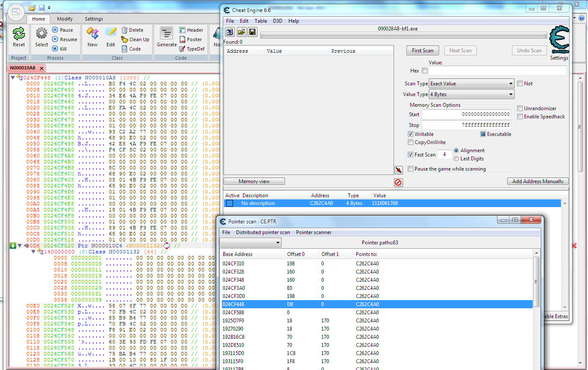Click the Cheat Engine logo Settings icon

point(559,39)
